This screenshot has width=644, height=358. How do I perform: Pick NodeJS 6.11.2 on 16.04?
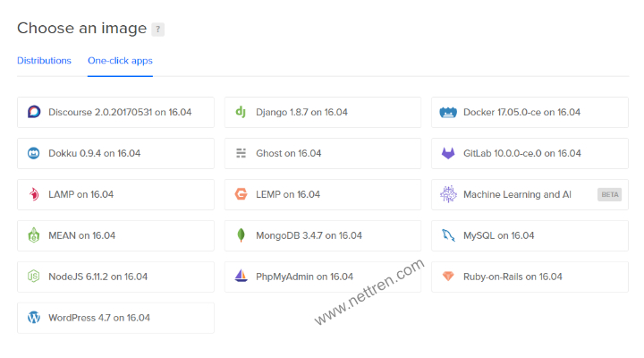pyautogui.click(x=115, y=277)
